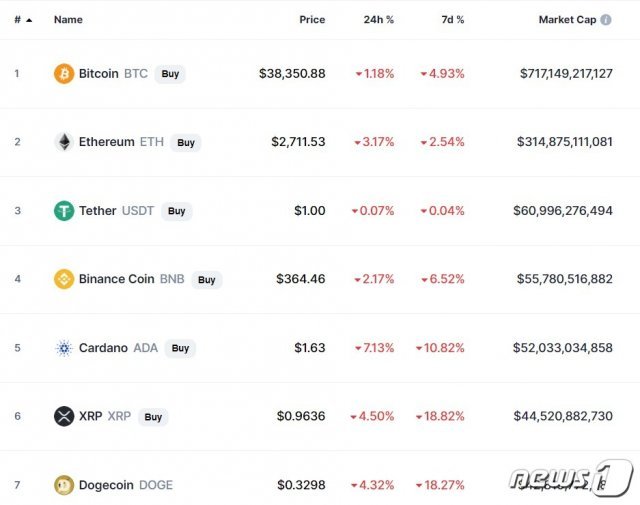Screen dimensions: 640x505
Task: Open the Cardano coin name link
Action: pyautogui.click(x=103, y=348)
